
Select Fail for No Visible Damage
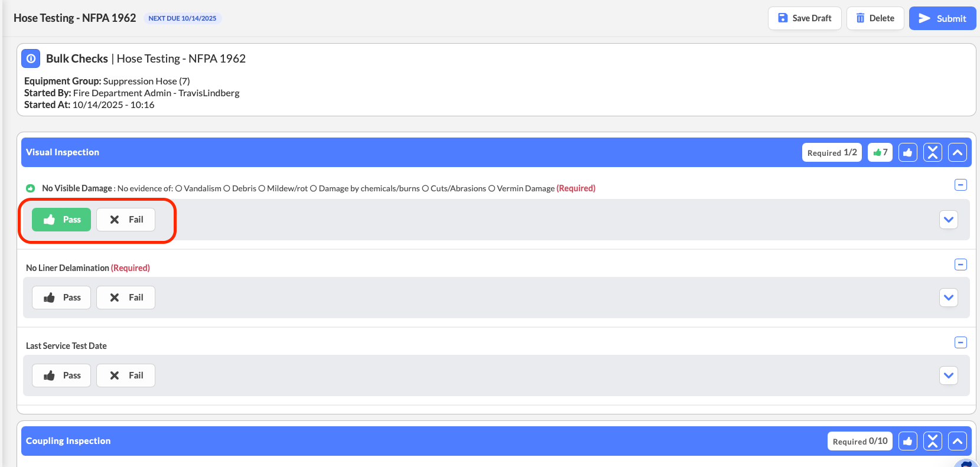(126, 220)
